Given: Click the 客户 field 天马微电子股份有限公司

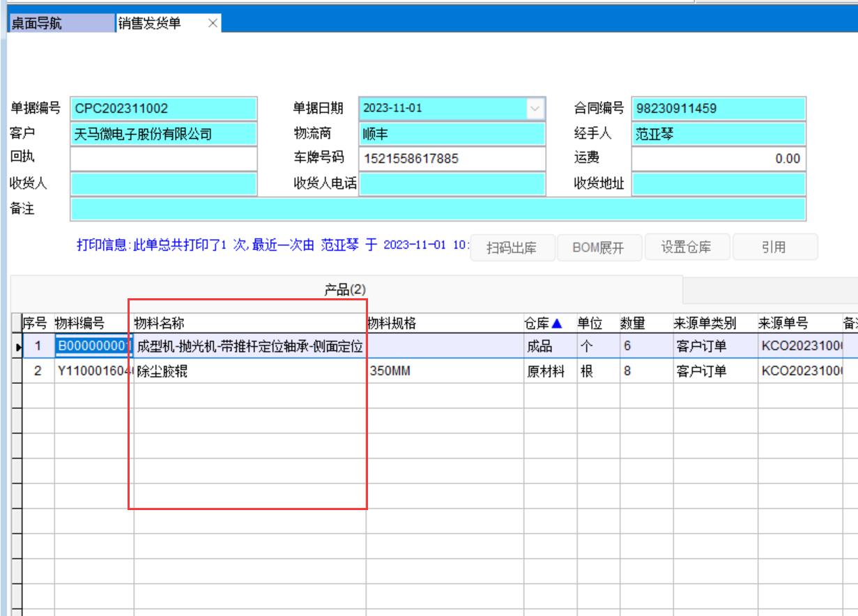Looking at the screenshot, I should coord(164,134).
